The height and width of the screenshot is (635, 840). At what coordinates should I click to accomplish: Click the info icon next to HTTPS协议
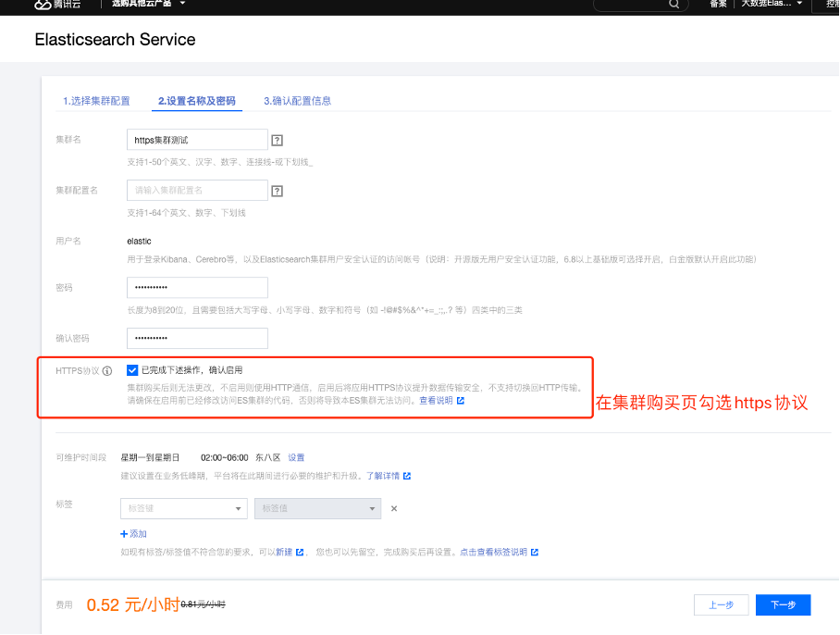pos(107,370)
